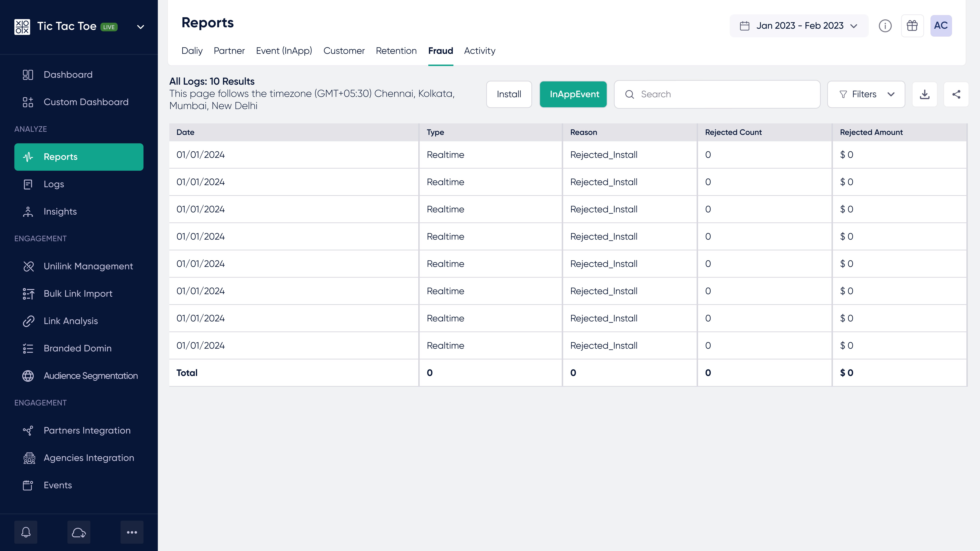Click the notification bell icon
980x551 pixels.
coord(26,532)
